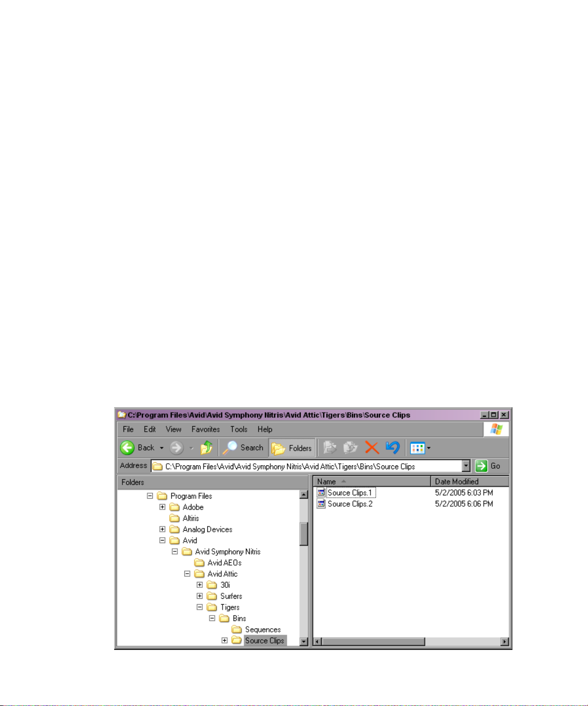Select the Avid Symphony Nitris folder
The height and width of the screenshot is (706, 588).
[x=228, y=551]
